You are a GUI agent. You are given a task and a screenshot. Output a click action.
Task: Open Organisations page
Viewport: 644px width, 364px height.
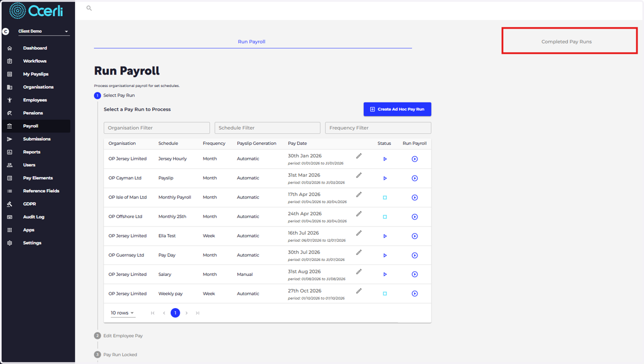click(x=38, y=87)
